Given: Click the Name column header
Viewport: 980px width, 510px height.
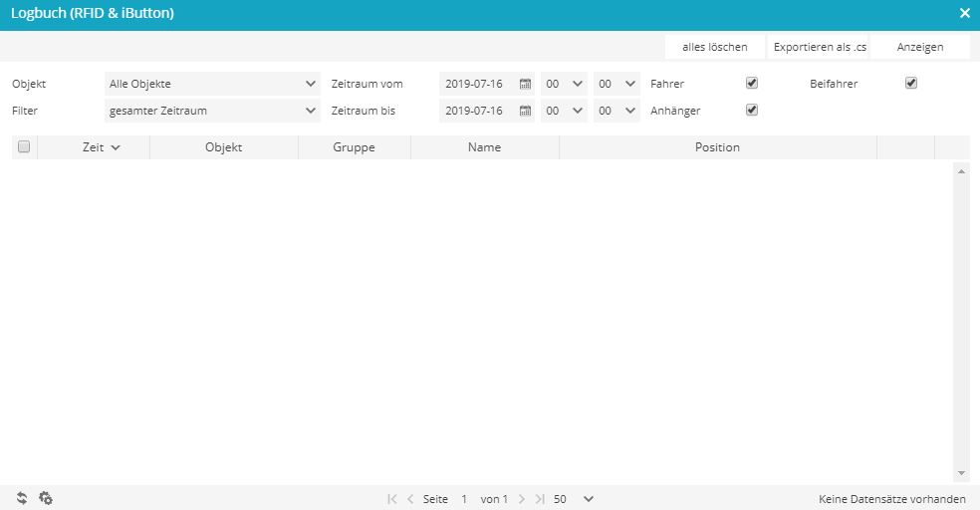Looking at the screenshot, I should (x=485, y=147).
